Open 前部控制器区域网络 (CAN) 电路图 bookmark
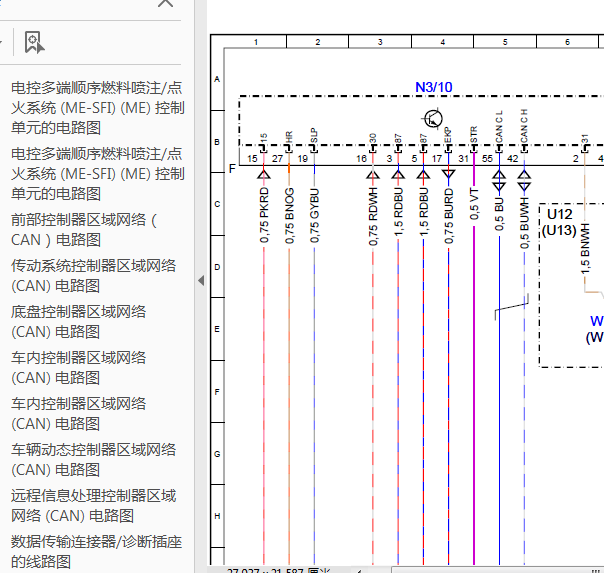The height and width of the screenshot is (573, 604). (x=84, y=230)
